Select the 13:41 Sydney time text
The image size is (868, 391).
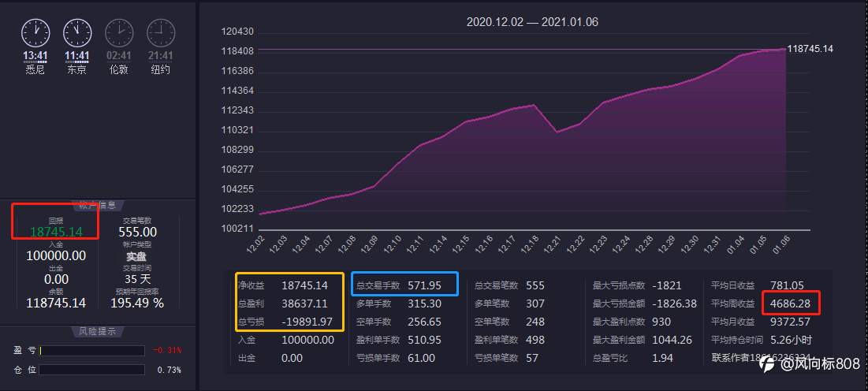pyautogui.click(x=35, y=55)
